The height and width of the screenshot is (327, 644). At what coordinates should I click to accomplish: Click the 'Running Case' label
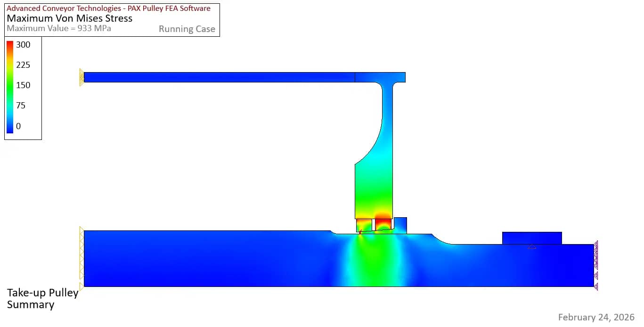(x=187, y=29)
